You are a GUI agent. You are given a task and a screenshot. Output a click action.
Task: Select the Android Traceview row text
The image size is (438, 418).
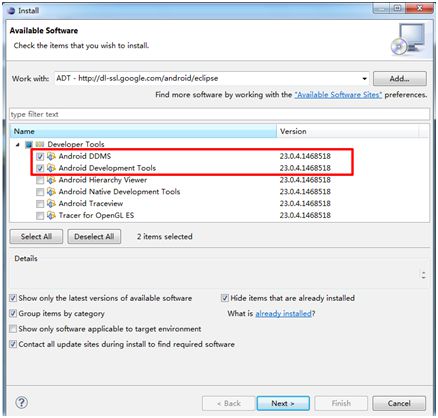[91, 203]
